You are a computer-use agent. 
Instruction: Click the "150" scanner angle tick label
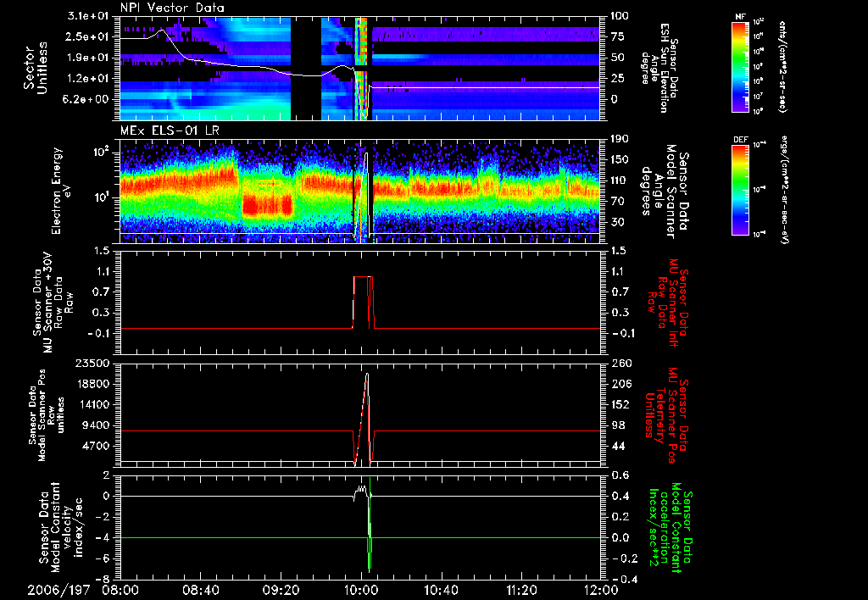(x=620, y=160)
